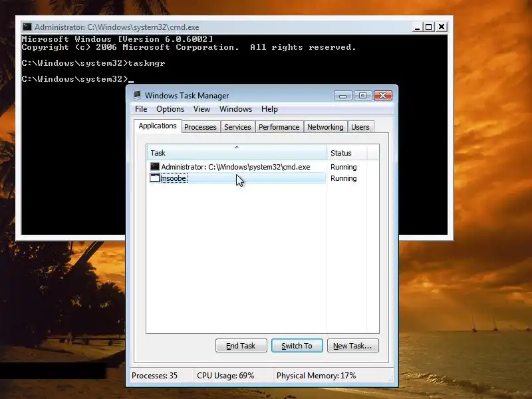This screenshot has width=532, height=399.
Task: Open the File menu in Task Manager
Action: (x=141, y=109)
